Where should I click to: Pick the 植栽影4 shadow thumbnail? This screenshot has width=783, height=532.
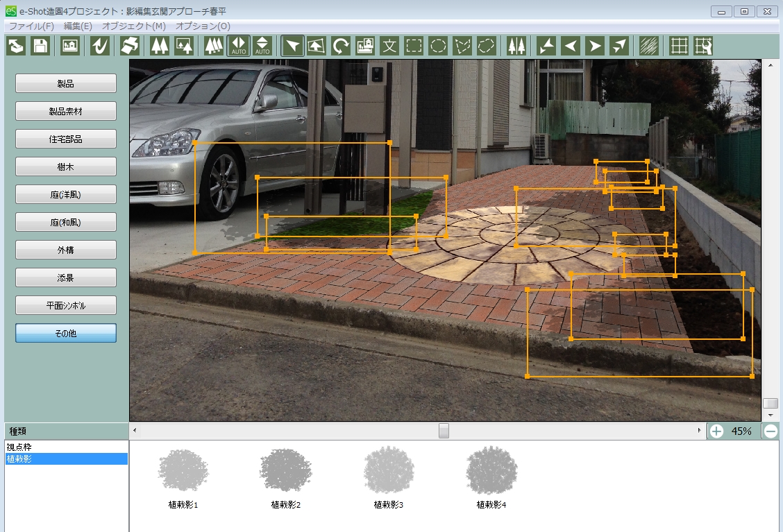coord(491,479)
